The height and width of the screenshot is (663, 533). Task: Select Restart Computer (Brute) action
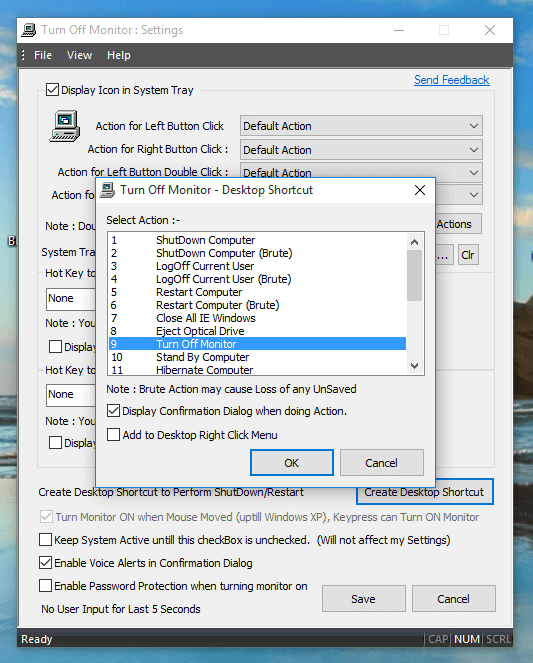tap(257, 305)
